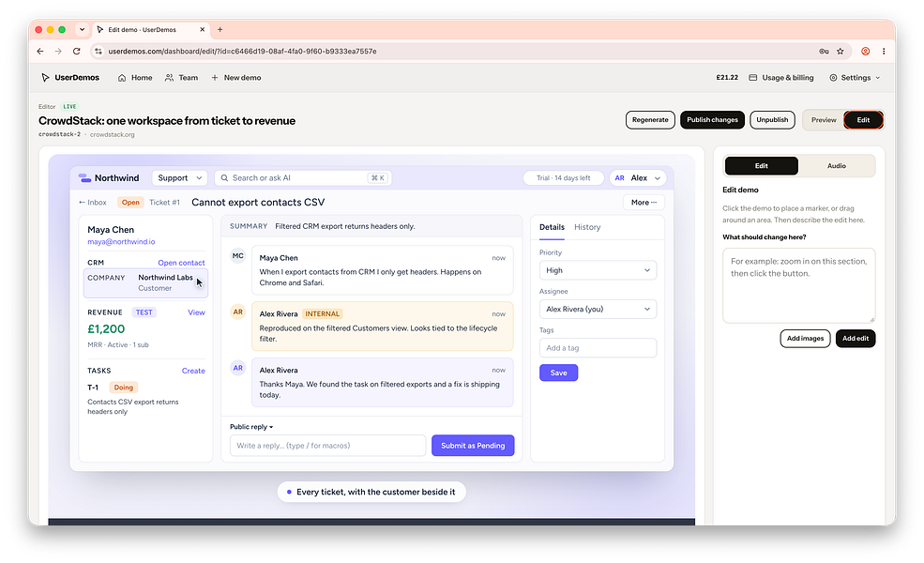The image size is (924, 563).
Task: Open Home in the navigation
Action: click(135, 78)
